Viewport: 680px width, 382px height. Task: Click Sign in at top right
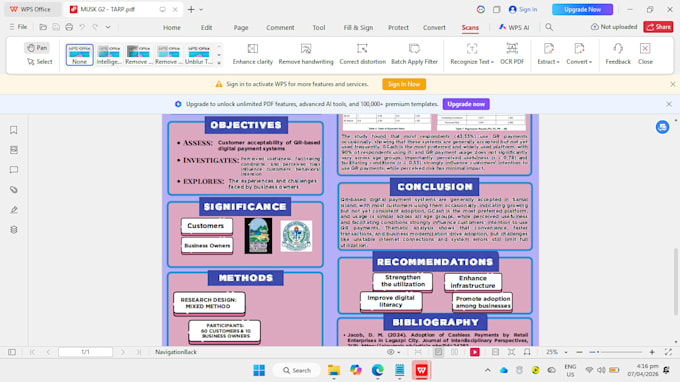pyautogui.click(x=523, y=9)
